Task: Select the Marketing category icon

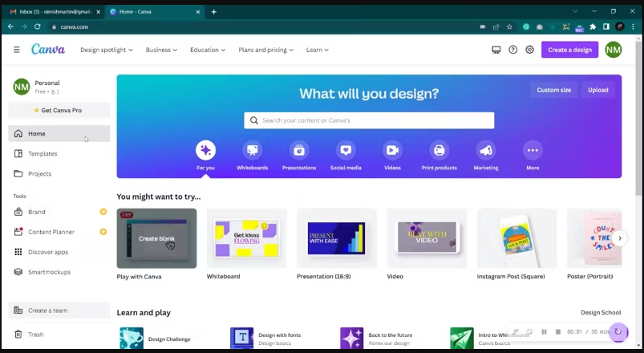Action: (486, 150)
